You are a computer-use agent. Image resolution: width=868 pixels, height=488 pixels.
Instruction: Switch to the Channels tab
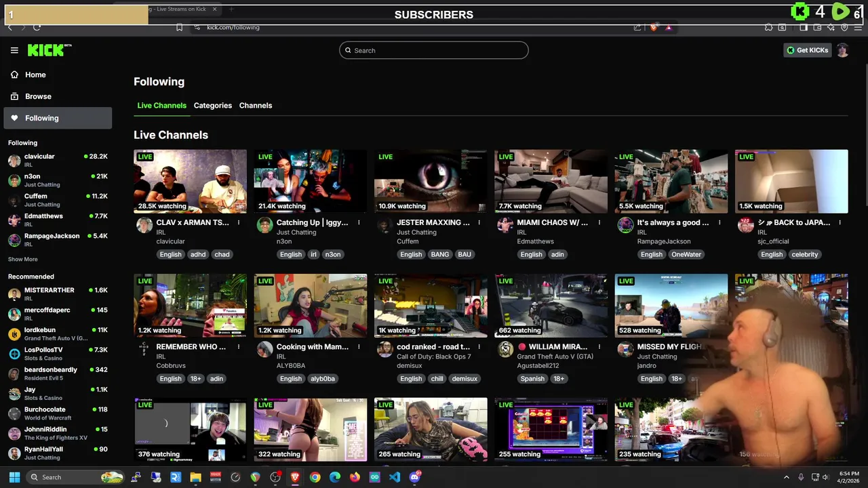pyautogui.click(x=256, y=106)
